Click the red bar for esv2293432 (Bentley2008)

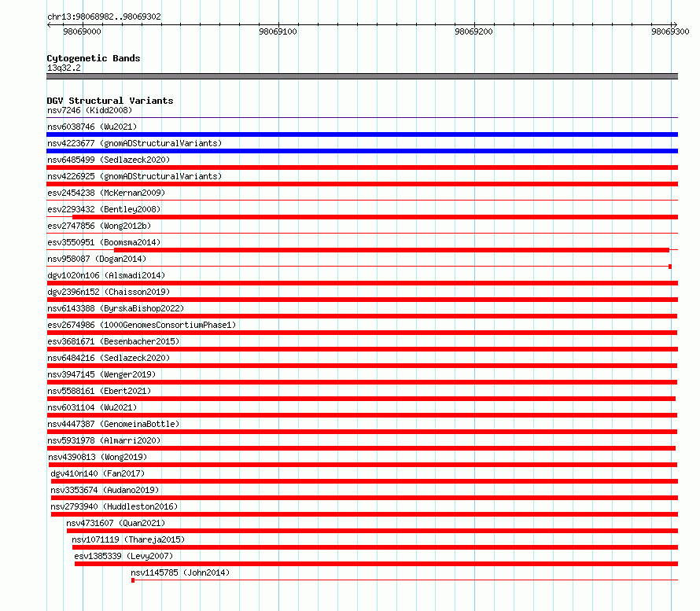click(375, 217)
